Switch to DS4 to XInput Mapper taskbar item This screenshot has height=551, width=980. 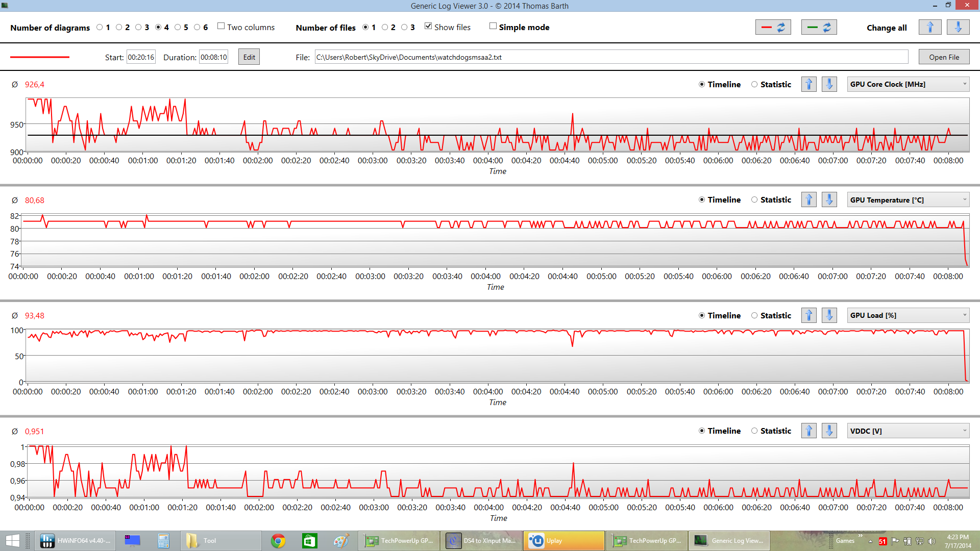pyautogui.click(x=481, y=541)
